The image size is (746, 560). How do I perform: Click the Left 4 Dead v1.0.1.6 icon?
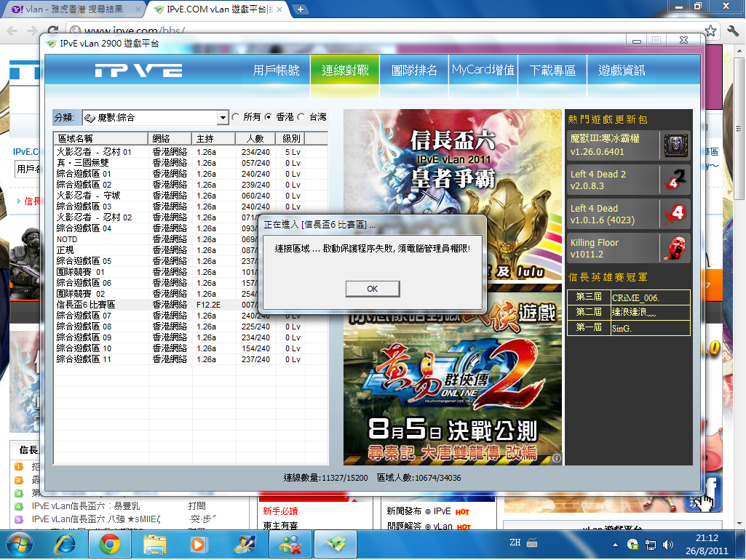(675, 214)
